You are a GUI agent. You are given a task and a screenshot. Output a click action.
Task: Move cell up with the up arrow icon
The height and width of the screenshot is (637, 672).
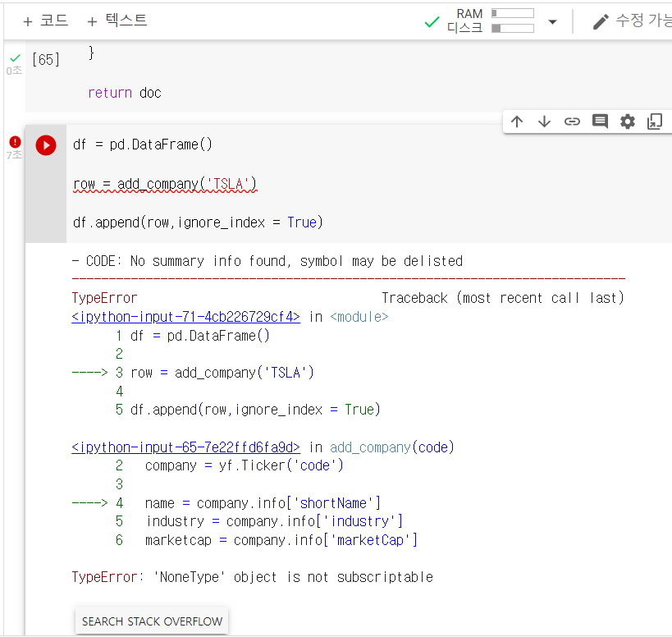pos(517,121)
